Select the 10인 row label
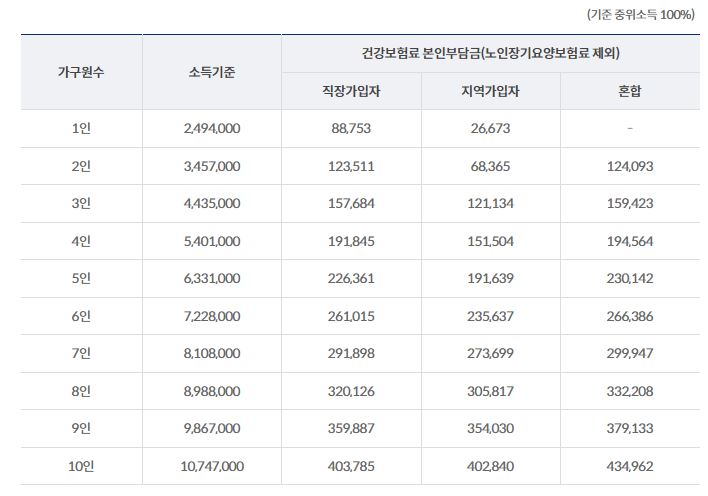708x496 pixels. tap(81, 466)
